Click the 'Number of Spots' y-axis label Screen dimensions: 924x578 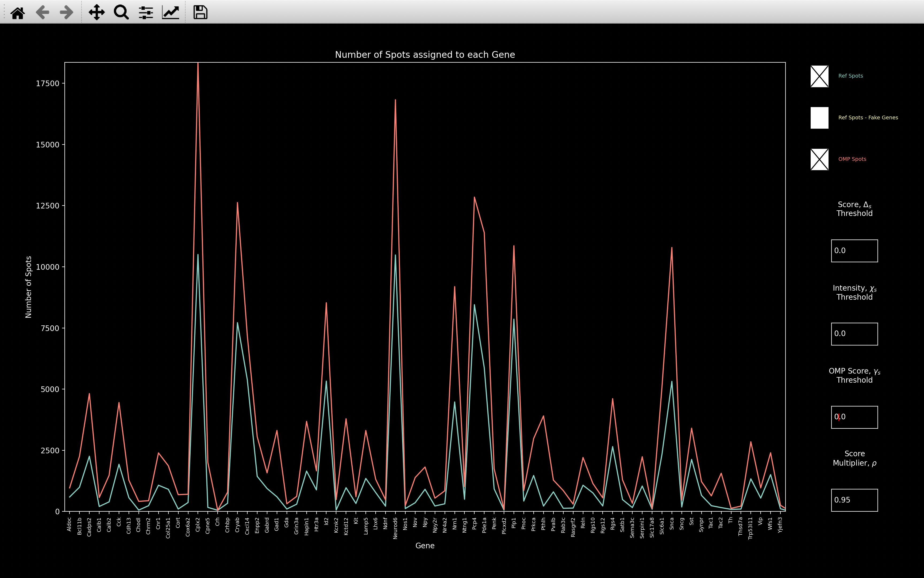(x=28, y=287)
